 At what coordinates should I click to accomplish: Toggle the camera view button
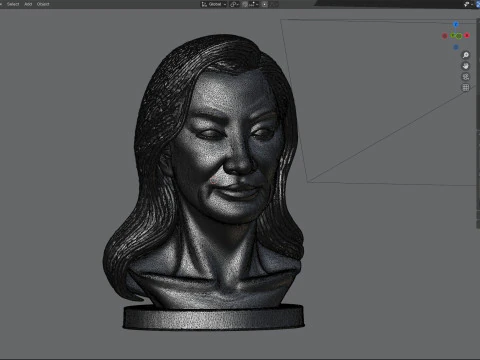tap(466, 77)
